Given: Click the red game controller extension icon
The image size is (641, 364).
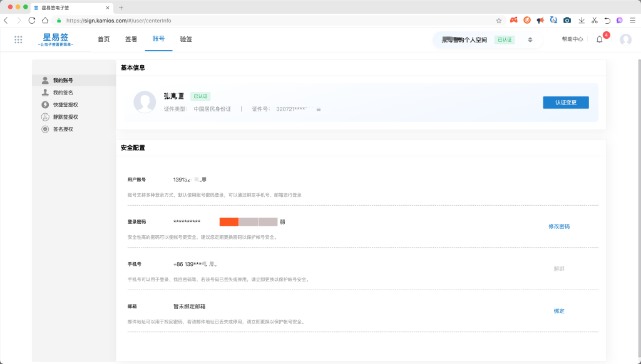Looking at the screenshot, I should point(513,21).
